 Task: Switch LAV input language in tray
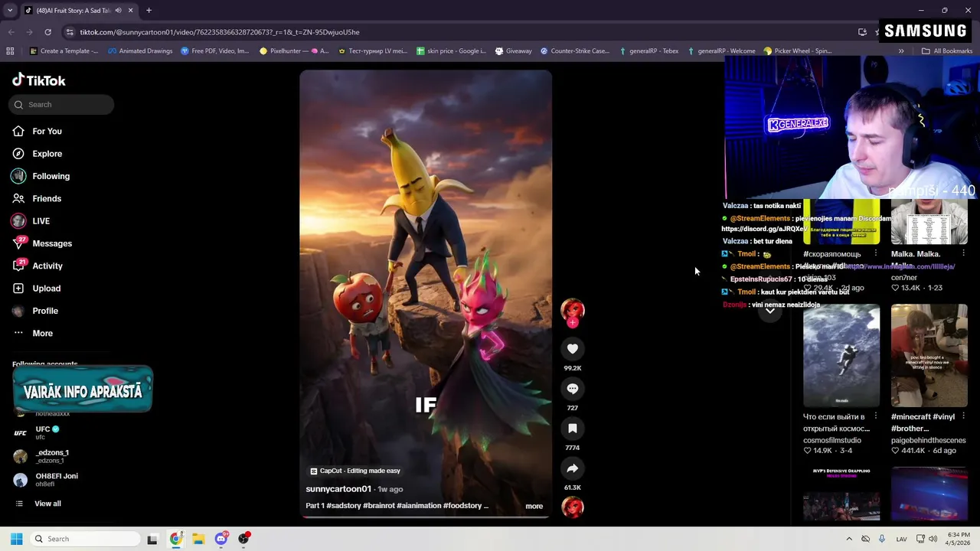pyautogui.click(x=901, y=539)
